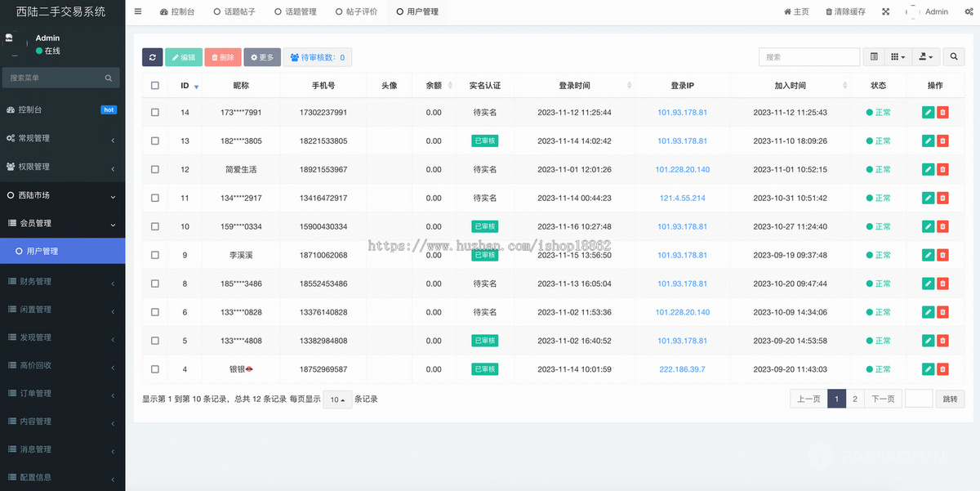
Task: Check the checkbox for user ID 10
Action: 154,226
